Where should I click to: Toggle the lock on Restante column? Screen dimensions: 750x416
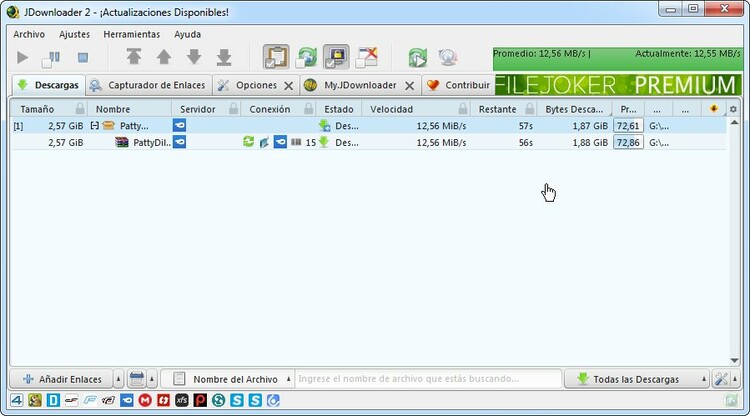(x=529, y=109)
